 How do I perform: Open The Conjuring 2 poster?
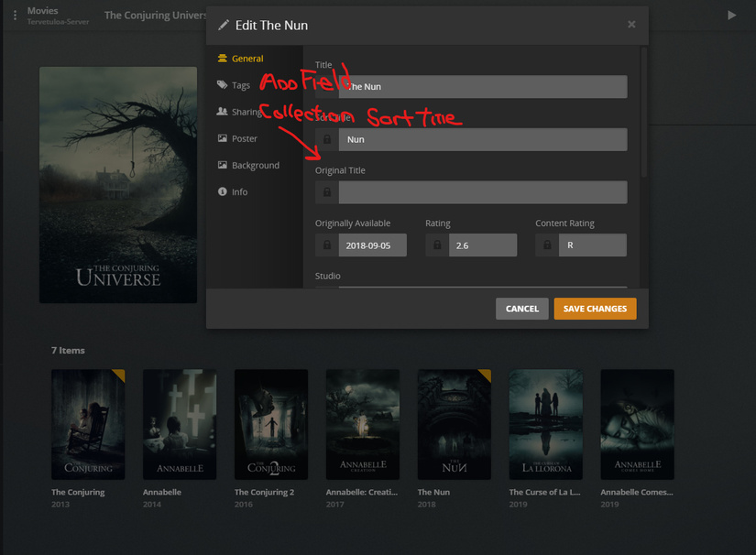point(271,424)
